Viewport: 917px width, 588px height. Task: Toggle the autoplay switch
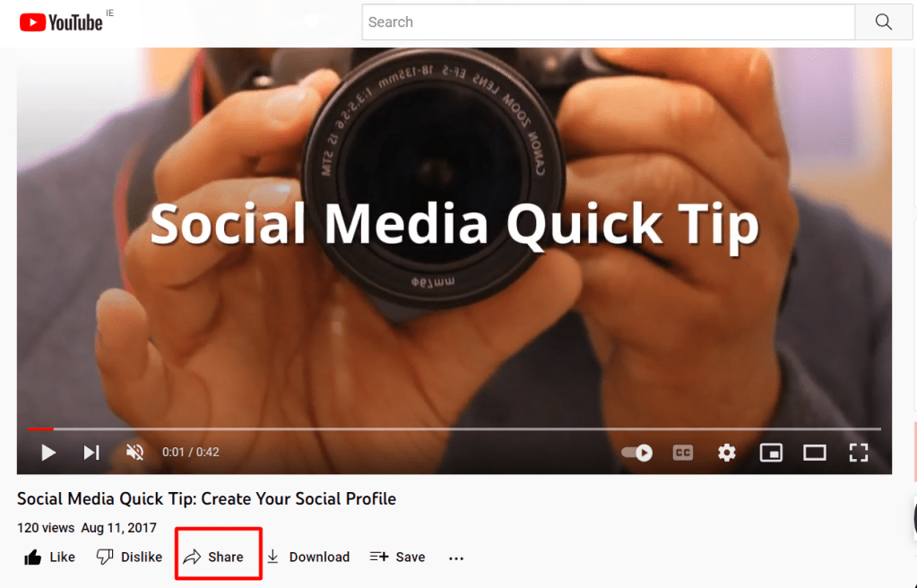(636, 453)
